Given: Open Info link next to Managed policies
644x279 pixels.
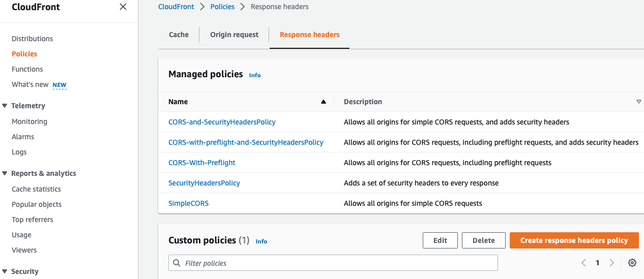Looking at the screenshot, I should 255,75.
